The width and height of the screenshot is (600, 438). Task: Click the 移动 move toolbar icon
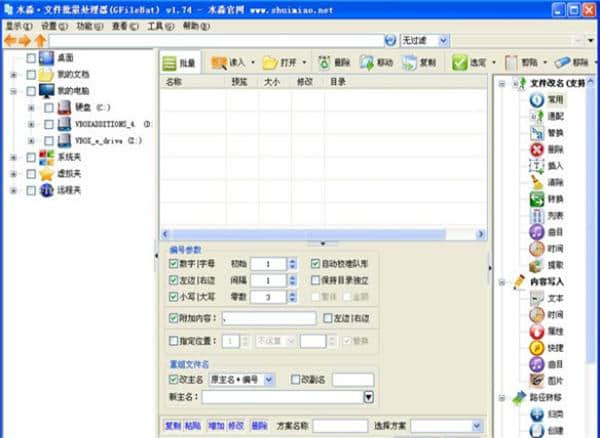(376, 62)
